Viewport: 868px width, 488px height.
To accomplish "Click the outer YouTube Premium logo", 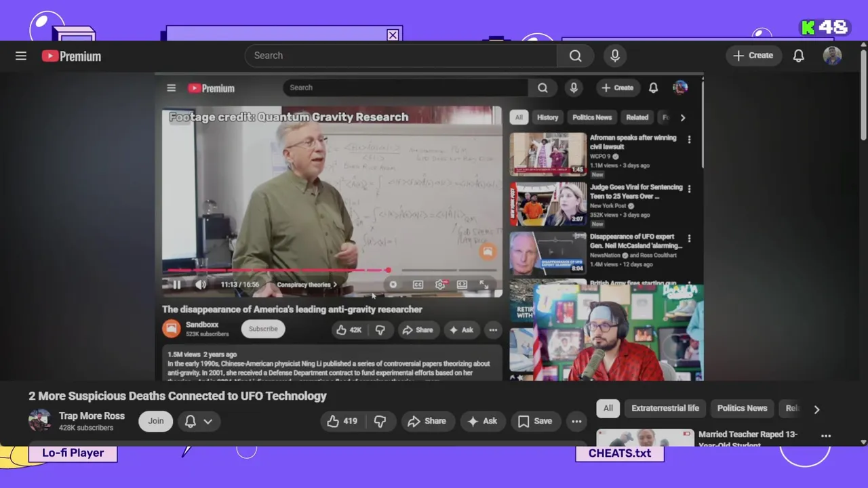I will point(71,56).
